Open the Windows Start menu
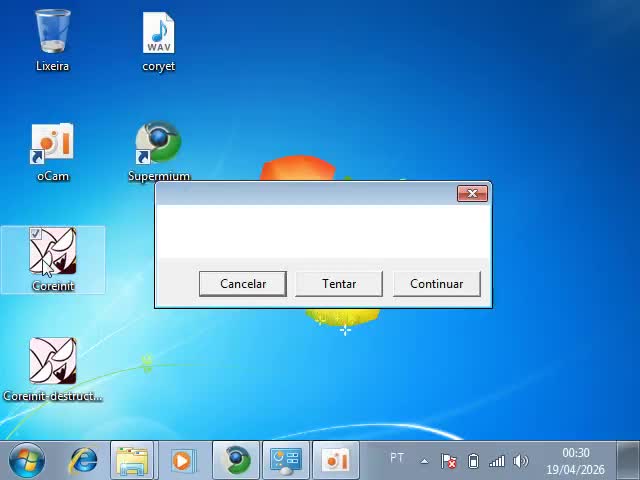640x480 pixels. (x=27, y=460)
